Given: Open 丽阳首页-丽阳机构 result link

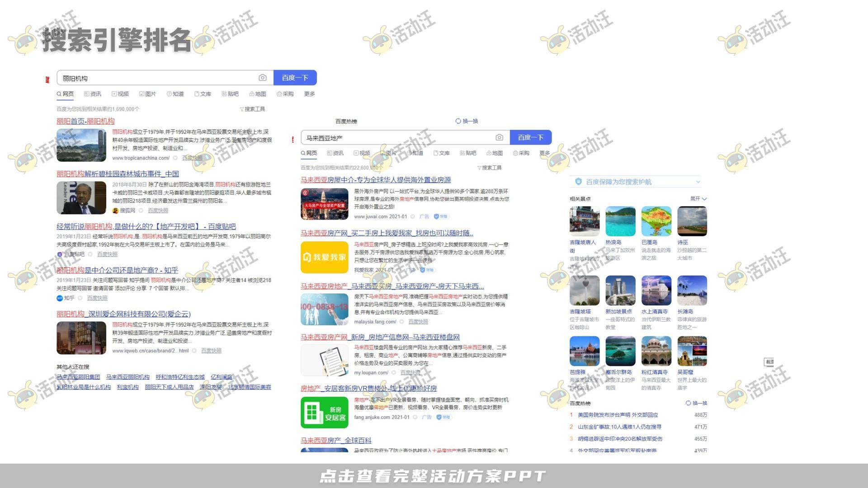Looking at the screenshot, I should 85,121.
